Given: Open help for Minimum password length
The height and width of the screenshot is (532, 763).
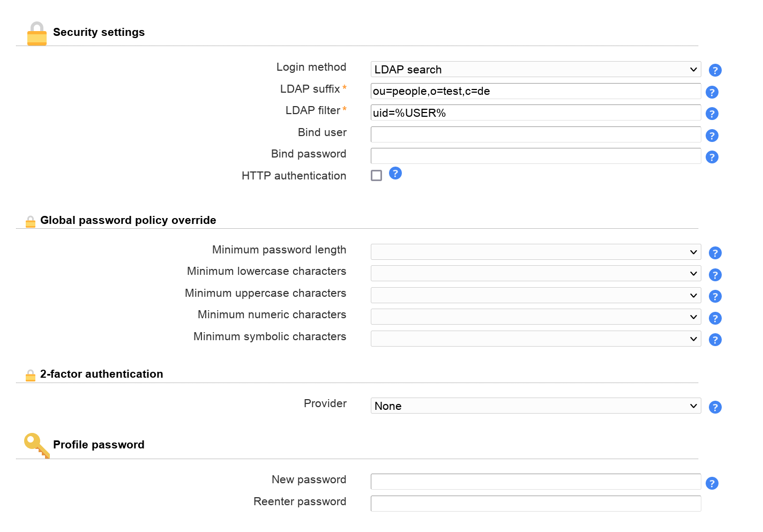Looking at the screenshot, I should click(715, 253).
